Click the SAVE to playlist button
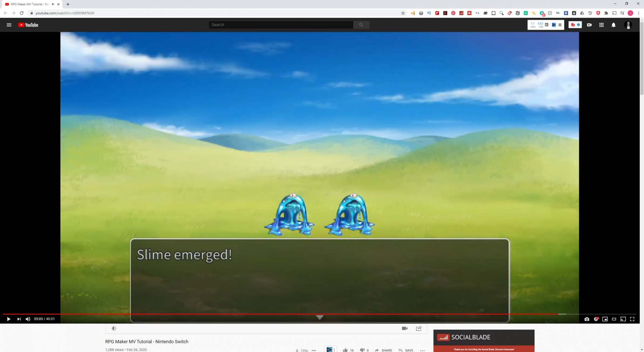 (x=406, y=350)
